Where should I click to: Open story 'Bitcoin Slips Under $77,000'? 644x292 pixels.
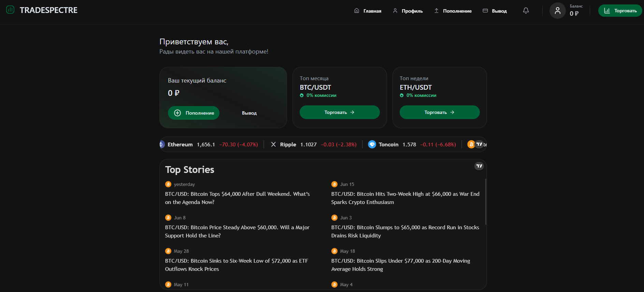(x=401, y=265)
